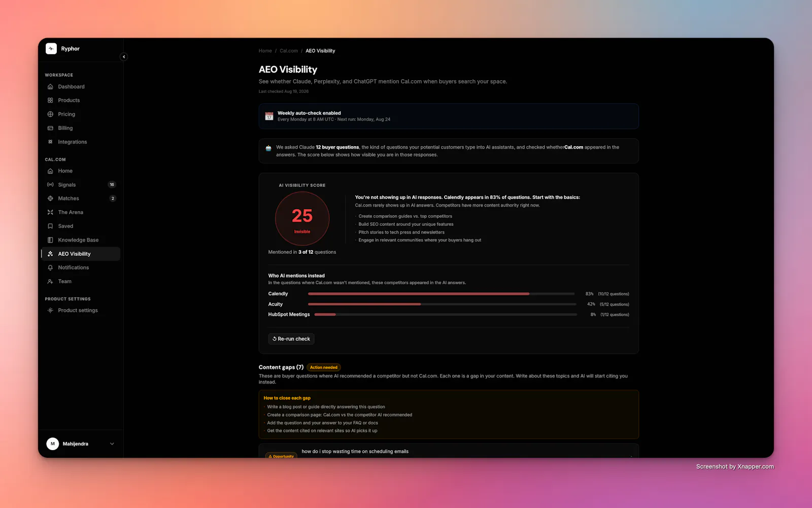Viewport: 812px width, 508px height.
Task: Click the Products grid icon
Action: (50, 100)
